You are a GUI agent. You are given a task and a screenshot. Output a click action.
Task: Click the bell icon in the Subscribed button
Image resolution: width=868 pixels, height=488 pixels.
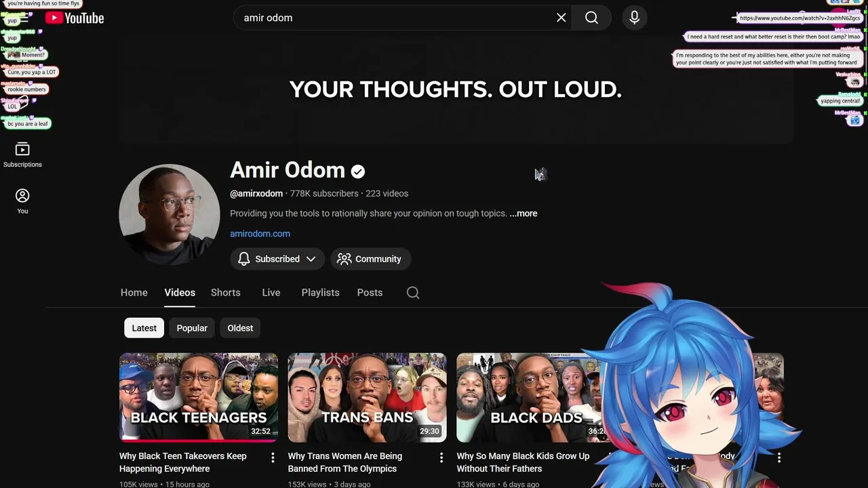pos(243,259)
